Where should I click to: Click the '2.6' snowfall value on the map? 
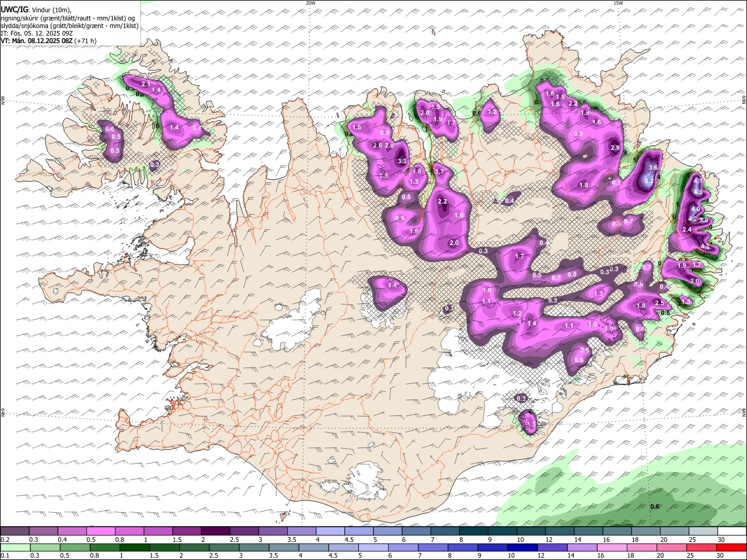tap(378, 146)
